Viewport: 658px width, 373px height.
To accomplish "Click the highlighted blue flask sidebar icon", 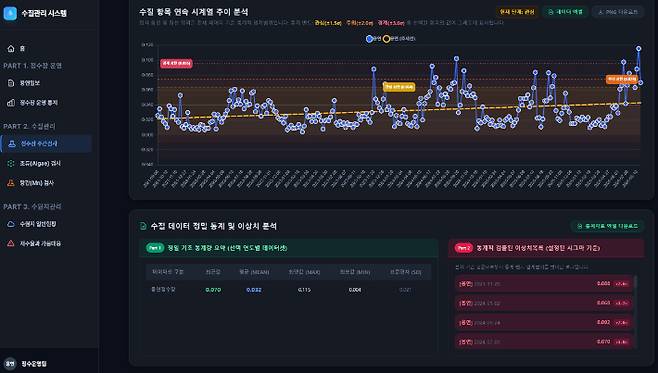I will [x=12, y=143].
